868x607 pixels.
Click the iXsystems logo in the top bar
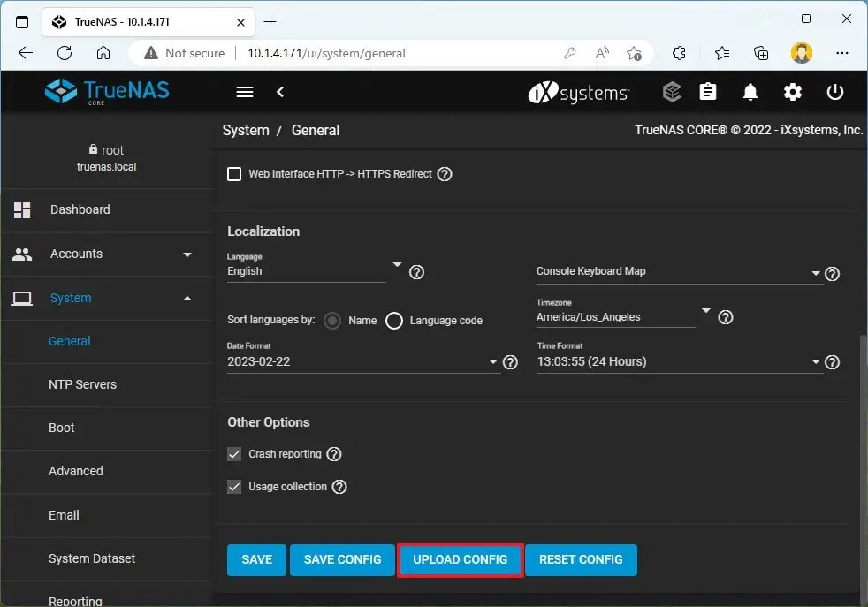578,92
